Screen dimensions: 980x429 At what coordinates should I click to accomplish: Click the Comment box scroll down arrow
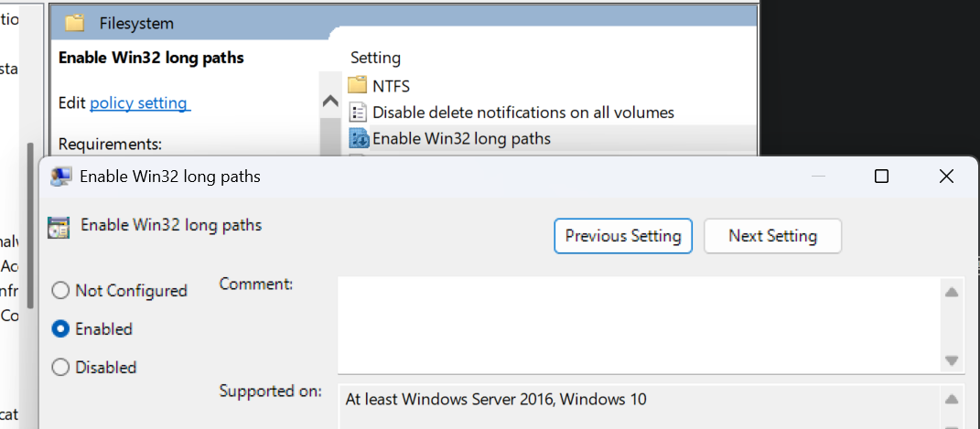click(952, 360)
